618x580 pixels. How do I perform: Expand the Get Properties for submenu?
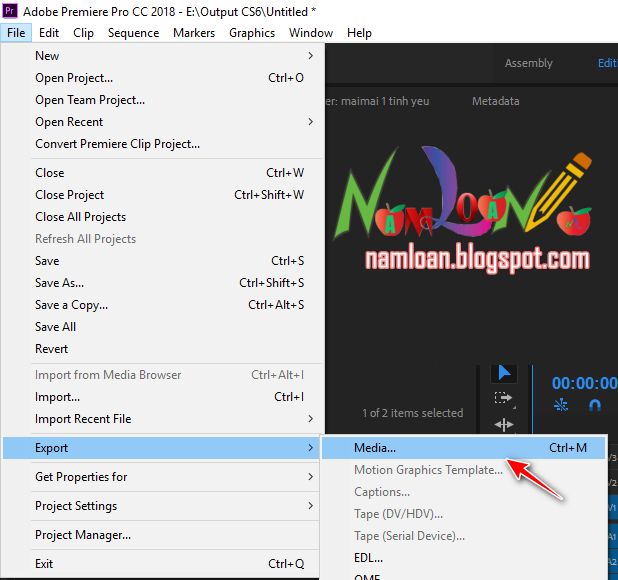pyautogui.click(x=161, y=477)
